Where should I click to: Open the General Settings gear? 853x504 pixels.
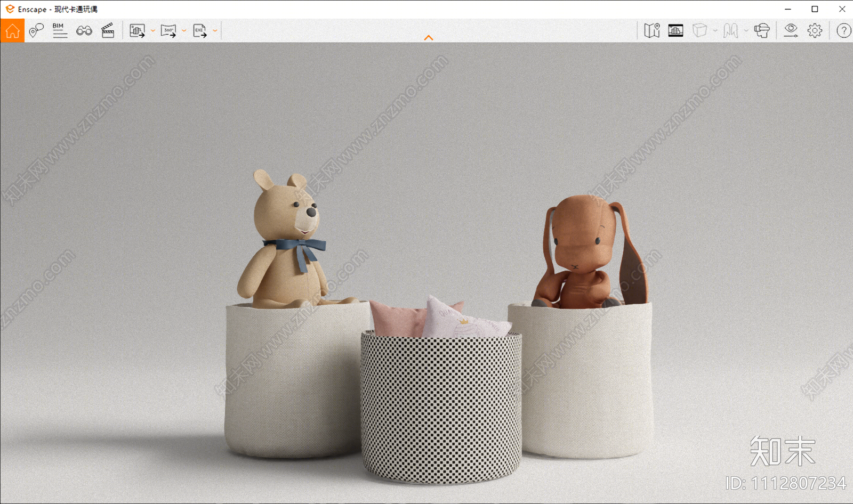coord(815,31)
